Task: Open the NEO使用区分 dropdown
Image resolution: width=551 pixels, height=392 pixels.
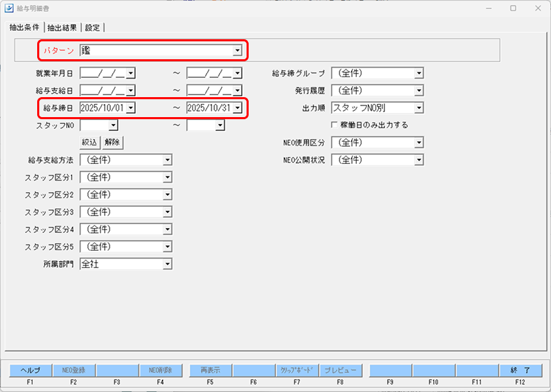Action: coord(419,143)
